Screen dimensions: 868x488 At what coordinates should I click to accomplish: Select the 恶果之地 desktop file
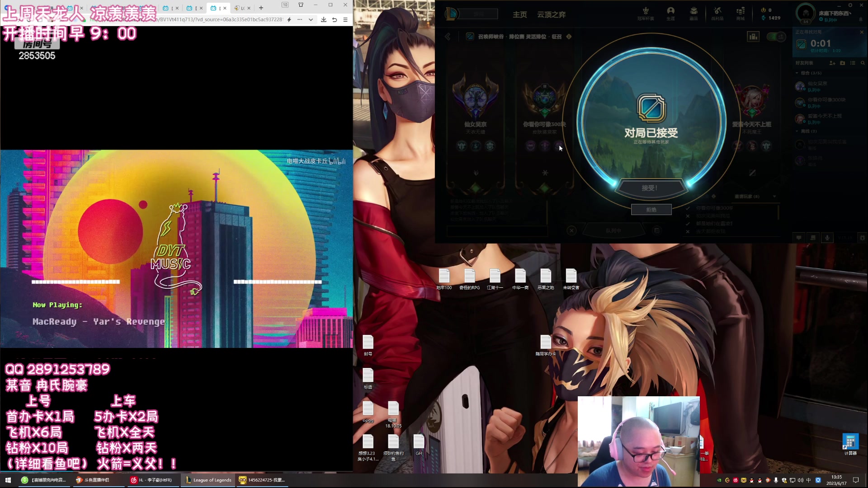pos(545,279)
